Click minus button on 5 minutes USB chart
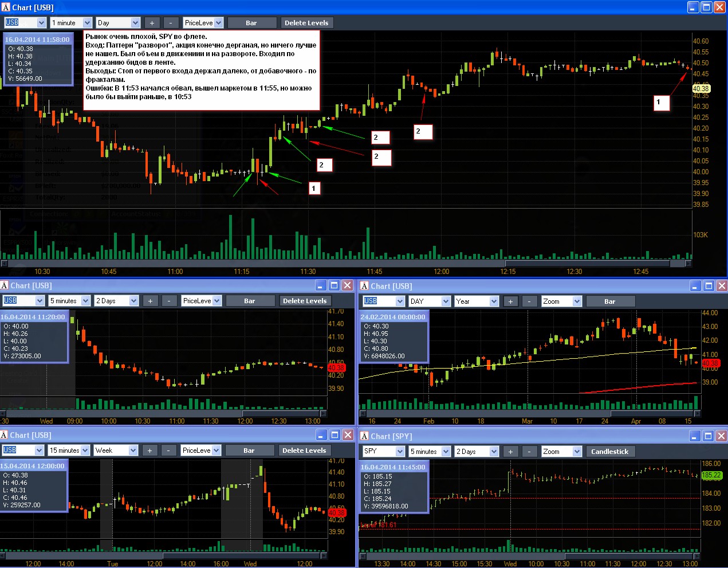The width and height of the screenshot is (728, 568). pos(169,301)
